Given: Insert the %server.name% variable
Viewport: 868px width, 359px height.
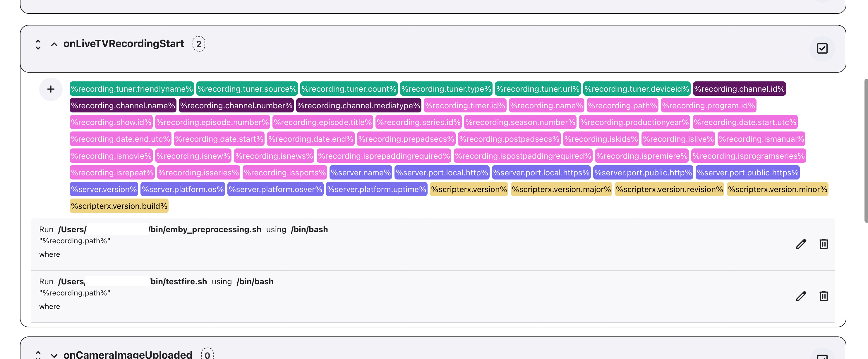Looking at the screenshot, I should 361,172.
